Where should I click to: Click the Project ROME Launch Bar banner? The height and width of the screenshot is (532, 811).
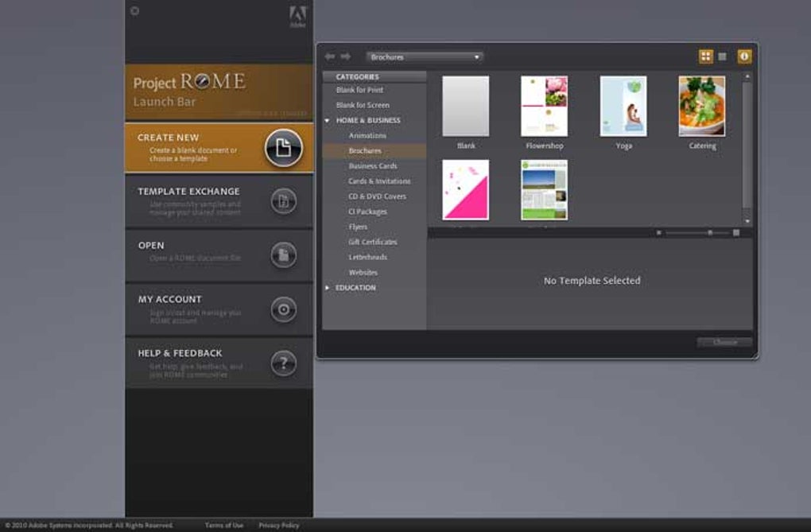[x=219, y=91]
